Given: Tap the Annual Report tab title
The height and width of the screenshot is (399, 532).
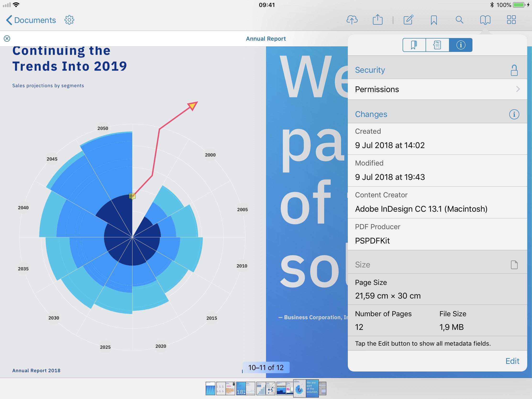Looking at the screenshot, I should coord(266,39).
